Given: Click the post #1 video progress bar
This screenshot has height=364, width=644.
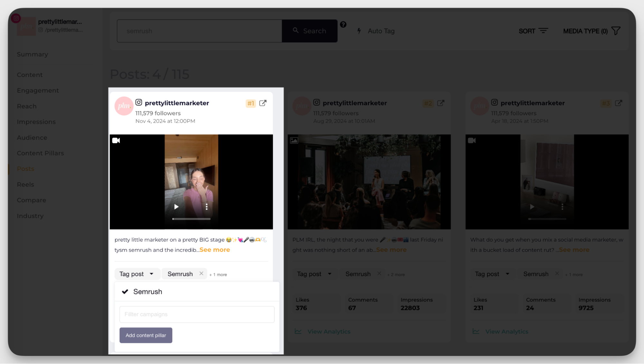Looking at the screenshot, I should pos(191,219).
